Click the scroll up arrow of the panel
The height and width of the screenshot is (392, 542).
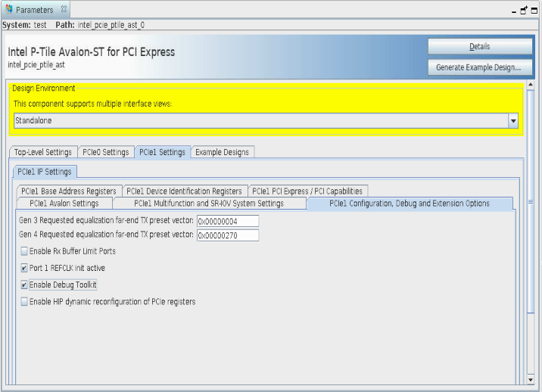pyautogui.click(x=531, y=85)
